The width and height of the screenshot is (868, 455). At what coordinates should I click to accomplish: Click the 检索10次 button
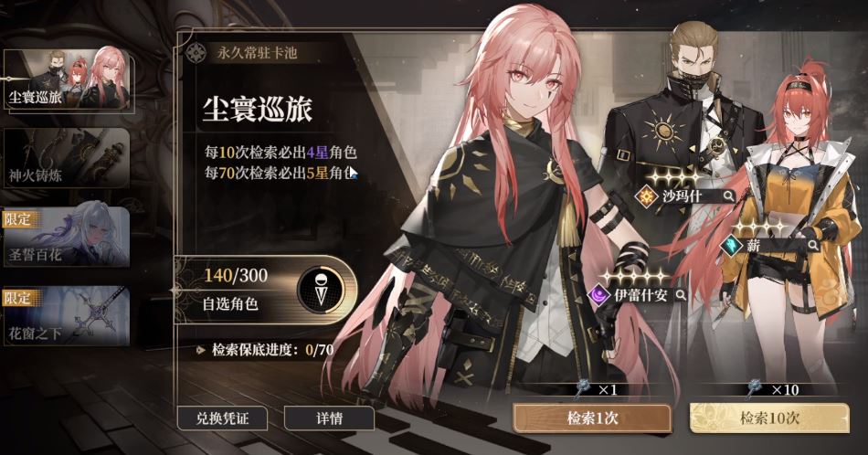(x=769, y=418)
